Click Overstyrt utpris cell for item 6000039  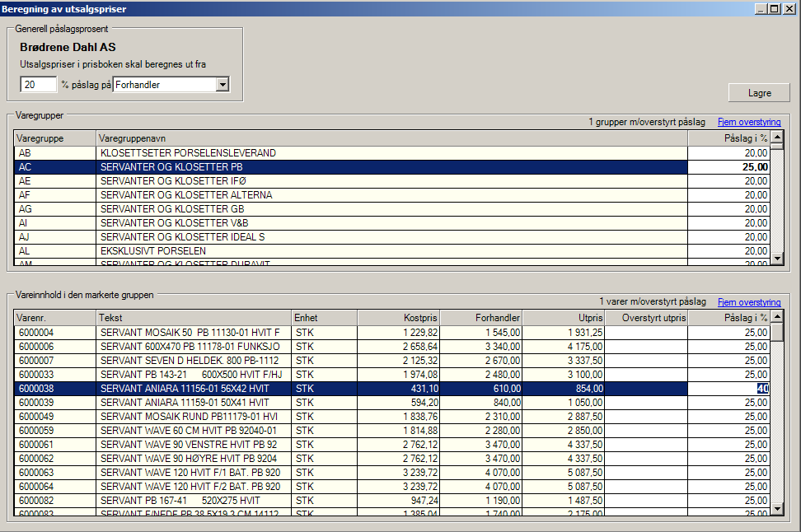click(x=646, y=403)
